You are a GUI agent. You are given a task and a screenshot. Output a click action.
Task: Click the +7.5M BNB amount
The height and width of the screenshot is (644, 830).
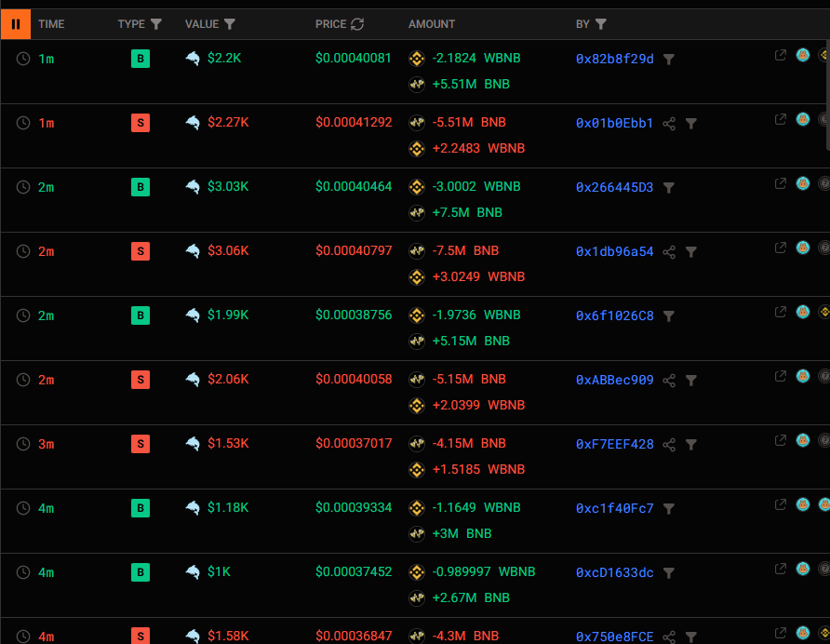tap(467, 212)
